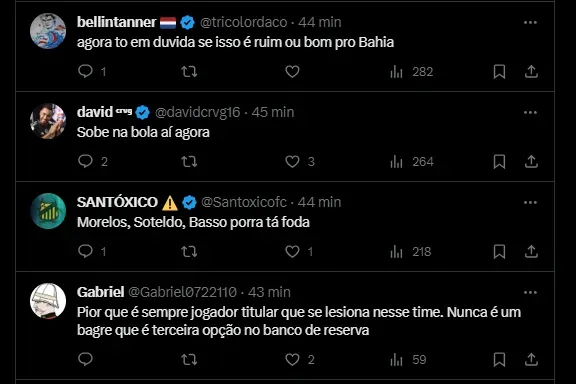This screenshot has width=576, height=384.
Task: Click bellintanner's profile avatar
Action: point(48,31)
